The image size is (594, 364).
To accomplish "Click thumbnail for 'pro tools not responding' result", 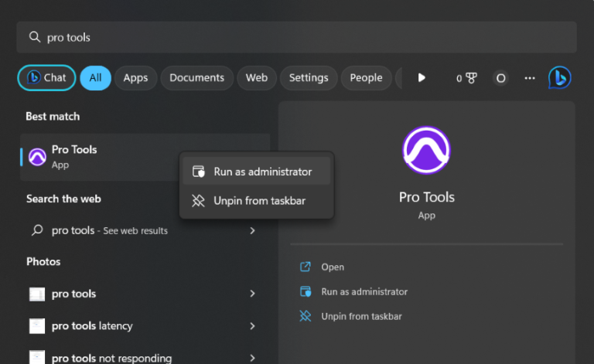I will click(x=37, y=357).
